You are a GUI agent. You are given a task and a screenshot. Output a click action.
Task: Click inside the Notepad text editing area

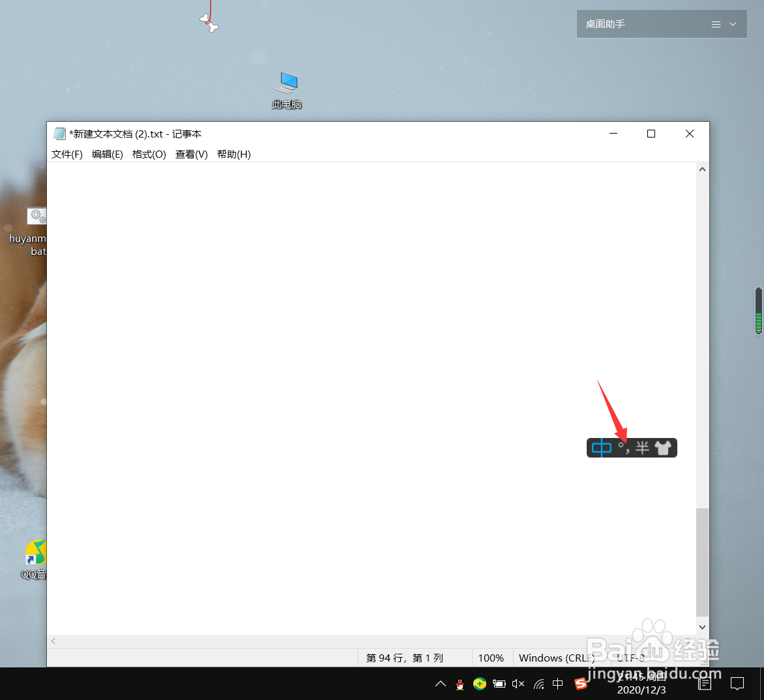click(372, 398)
